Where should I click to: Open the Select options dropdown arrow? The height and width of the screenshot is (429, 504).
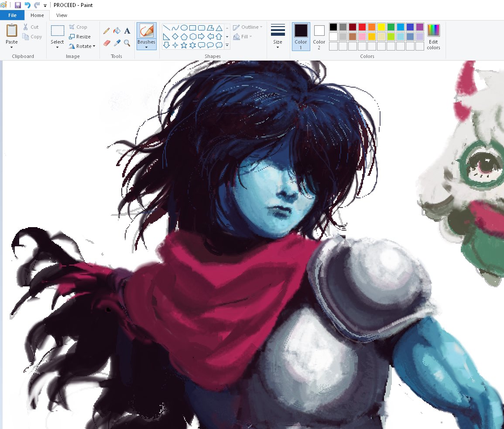coord(57,48)
